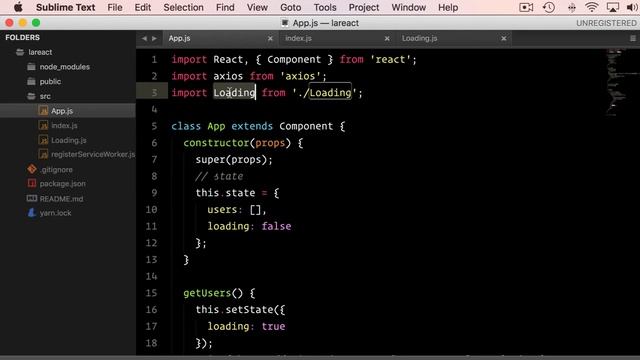This screenshot has height=360, width=640.
Task: Open the tab list dropdown menu
Action: point(633,38)
